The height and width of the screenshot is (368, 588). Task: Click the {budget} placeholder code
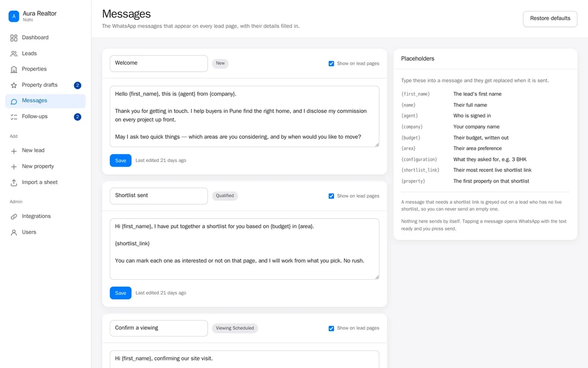click(411, 138)
